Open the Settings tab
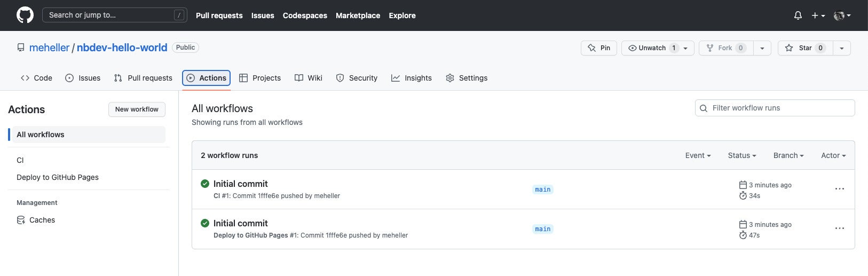 pyautogui.click(x=467, y=78)
